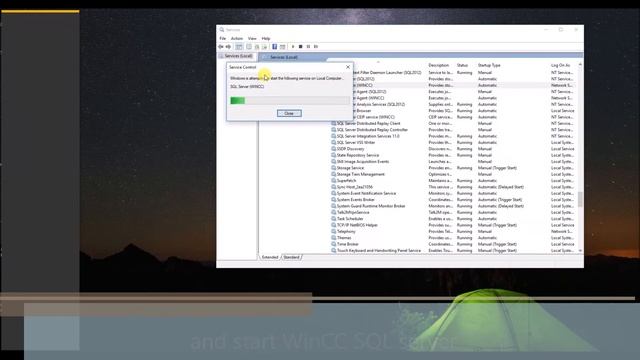Viewport: 640px width, 360px height.
Task: Select Telephony service row
Action: 453,231
